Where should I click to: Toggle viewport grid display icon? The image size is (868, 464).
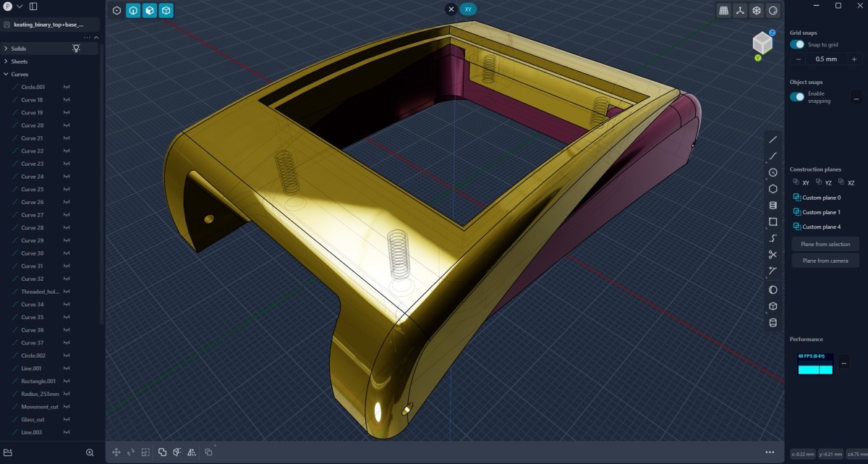pyautogui.click(x=723, y=10)
